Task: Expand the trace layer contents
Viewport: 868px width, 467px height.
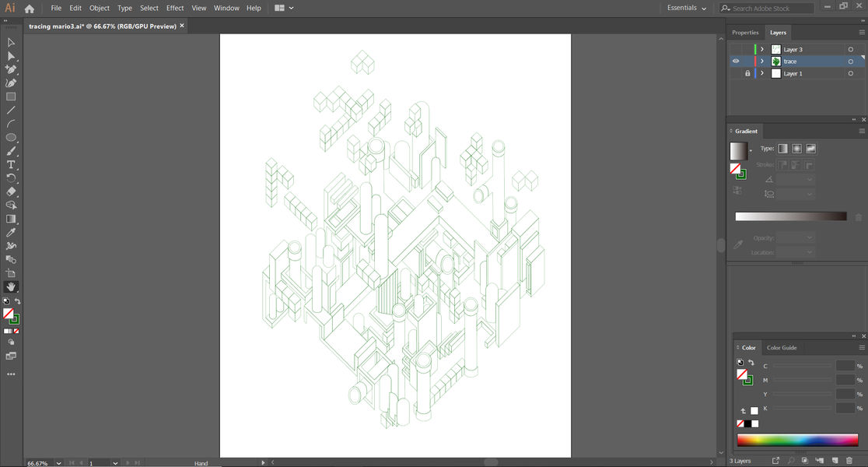Action: (762, 61)
